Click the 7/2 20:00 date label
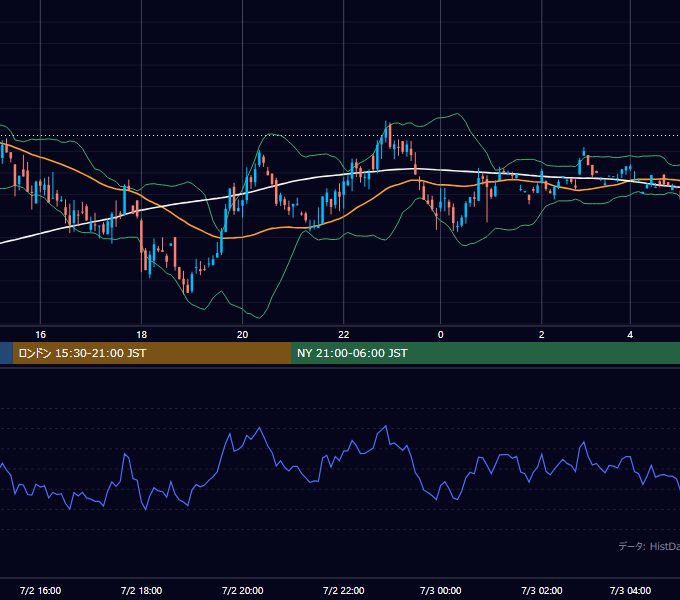This screenshot has width=680, height=600. pos(242,590)
